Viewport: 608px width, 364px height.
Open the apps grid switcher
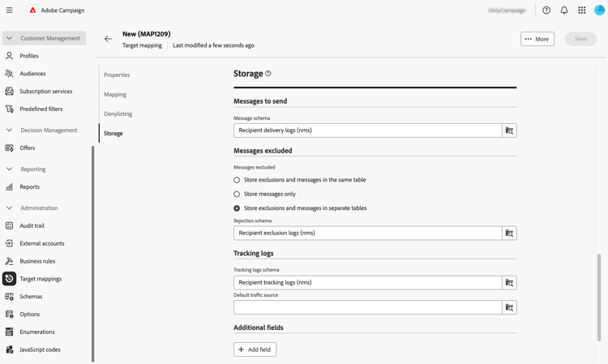pos(582,11)
